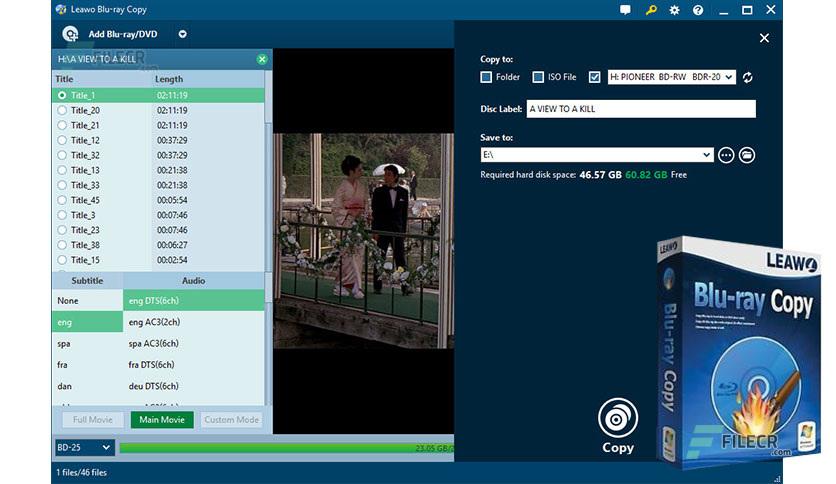This screenshot has width=836, height=484.
Task: Expand the Save to path dropdown
Action: coord(706,155)
